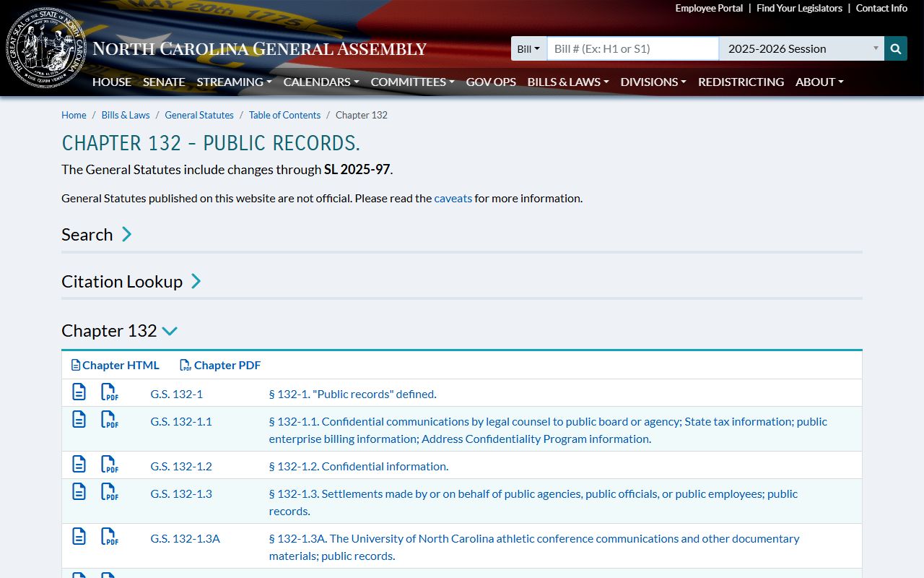
Task: Open the caveats link
Action: pos(453,198)
